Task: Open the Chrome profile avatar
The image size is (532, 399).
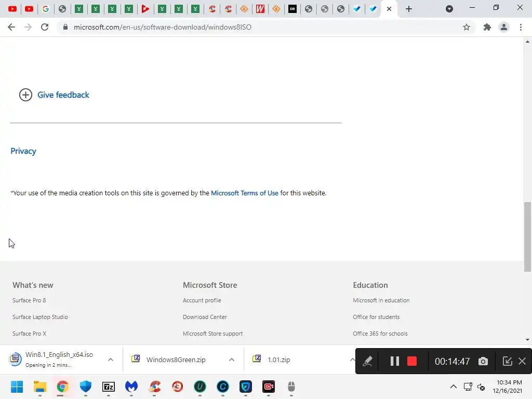Action: click(504, 27)
